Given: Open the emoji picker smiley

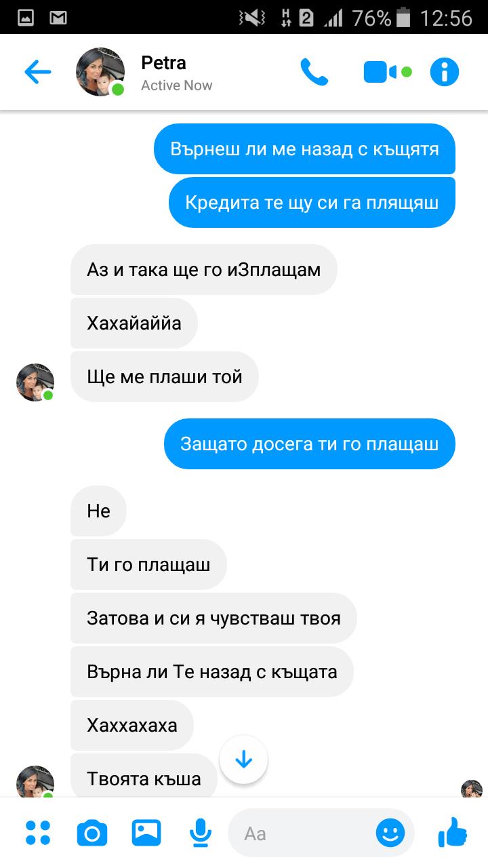Looking at the screenshot, I should [x=390, y=833].
